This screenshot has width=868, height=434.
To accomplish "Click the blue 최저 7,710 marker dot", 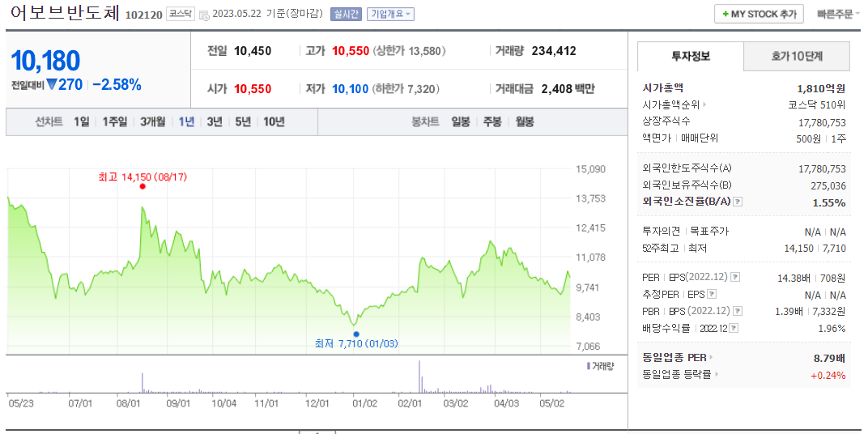I will 356,334.
